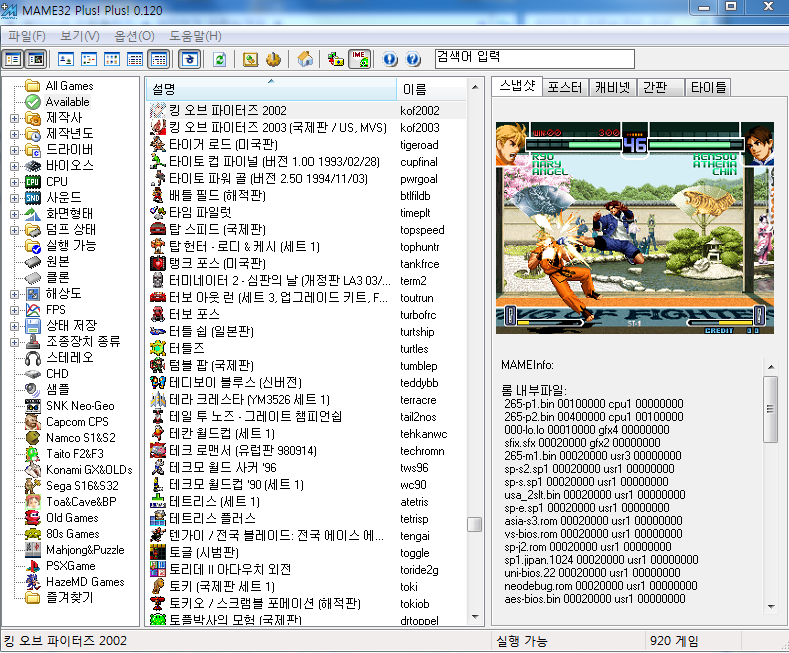789x653 pixels.
Task: Click the kof2002 snapshot image
Action: (635, 228)
